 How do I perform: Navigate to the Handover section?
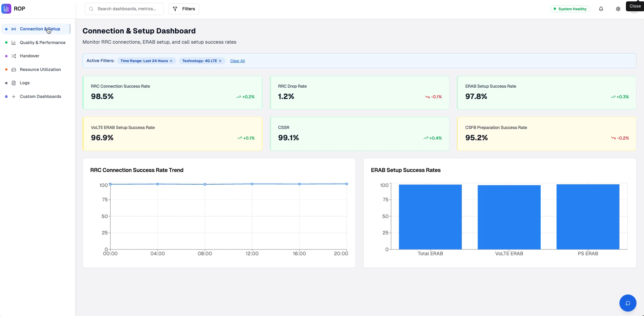[x=30, y=56]
